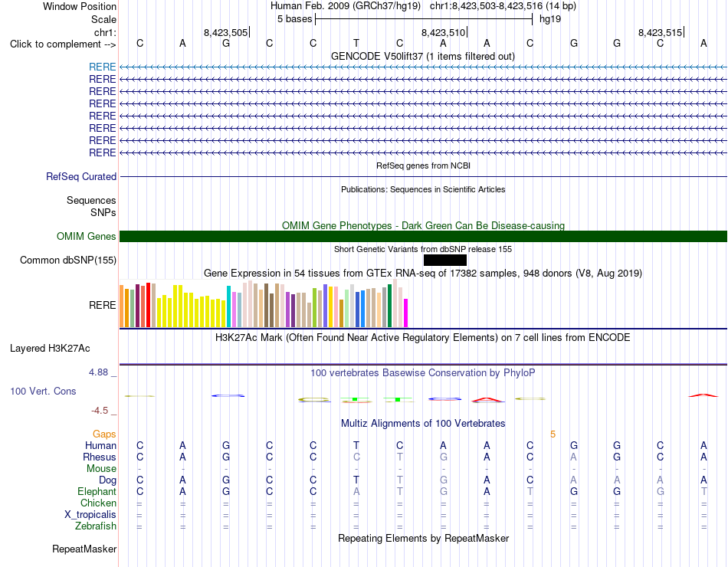
Task: Click position marker 8,423,510
Action: click(x=444, y=32)
